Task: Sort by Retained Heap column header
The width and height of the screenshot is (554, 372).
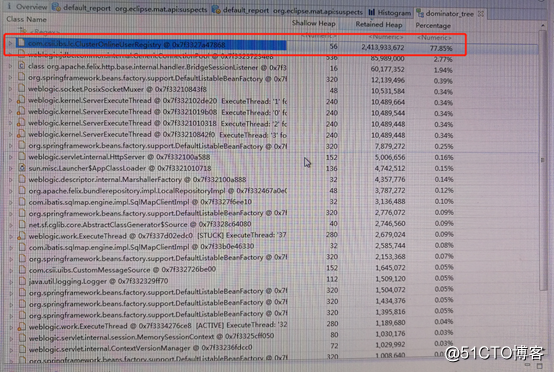Action: [x=379, y=24]
